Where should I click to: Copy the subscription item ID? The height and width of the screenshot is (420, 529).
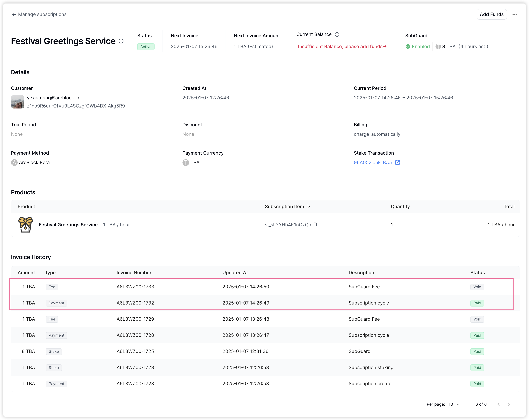pyautogui.click(x=315, y=224)
